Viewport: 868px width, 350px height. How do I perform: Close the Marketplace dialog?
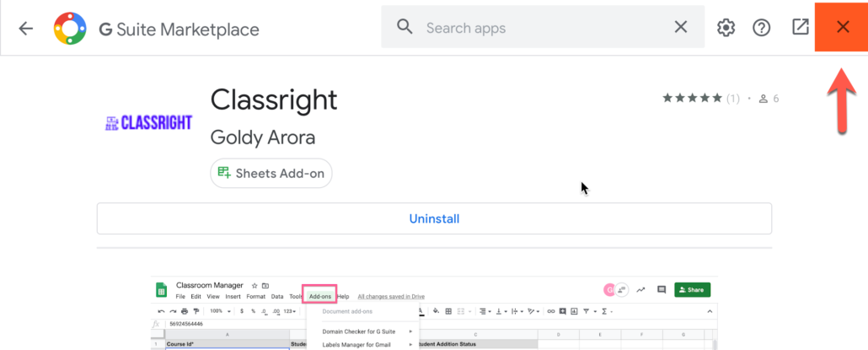coord(843,27)
